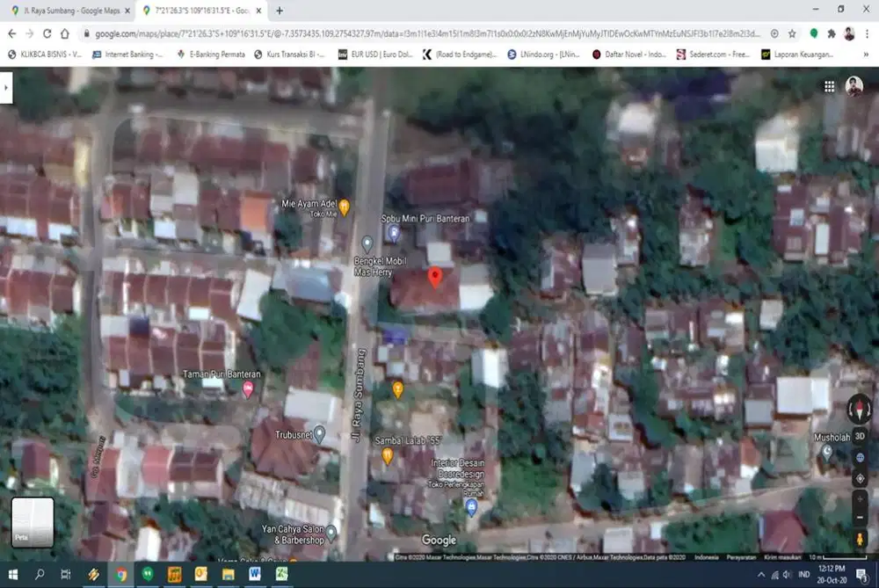Image resolution: width=879 pixels, height=588 pixels.
Task: Click Kirim masukan feedback link
Action: (x=782, y=557)
